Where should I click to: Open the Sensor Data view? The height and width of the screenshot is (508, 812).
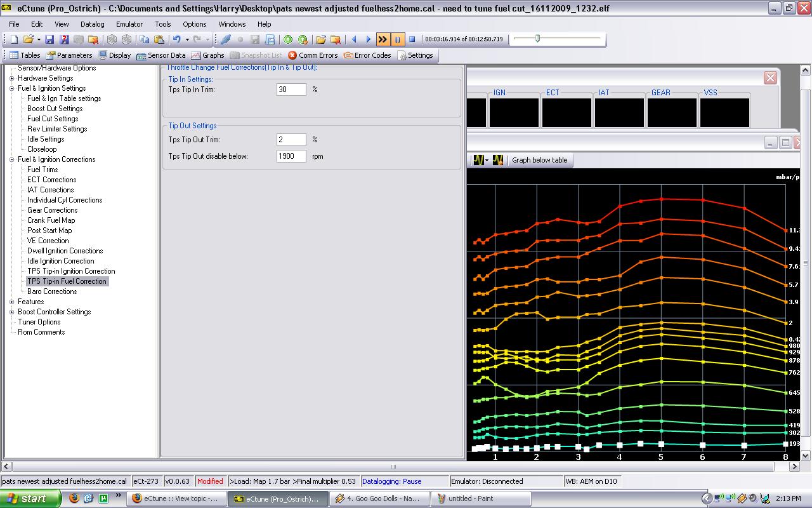tap(161, 55)
